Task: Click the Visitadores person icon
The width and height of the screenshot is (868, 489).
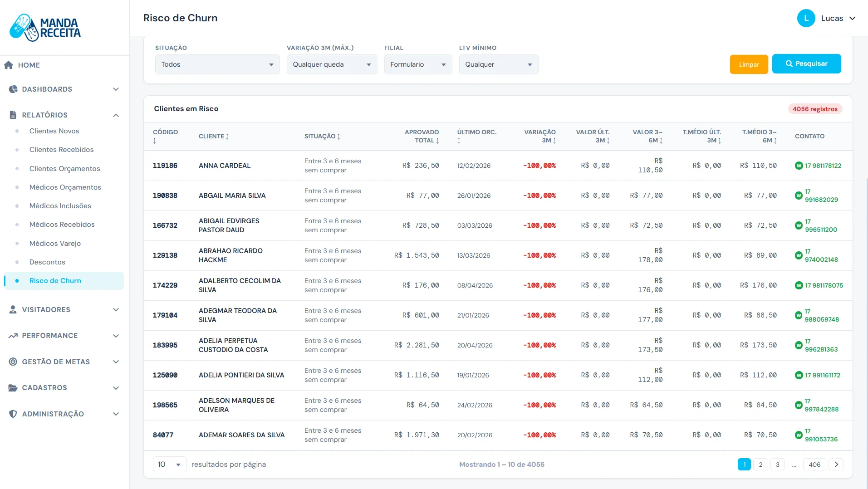Action: (x=13, y=309)
